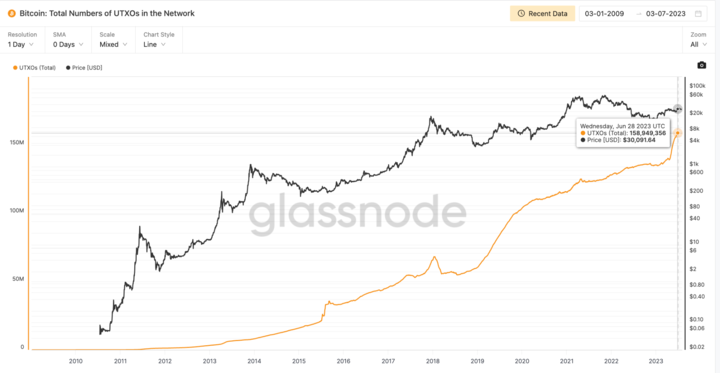The height and width of the screenshot is (373, 720).
Task: Select the start date 03-01-2009 field
Action: click(604, 14)
